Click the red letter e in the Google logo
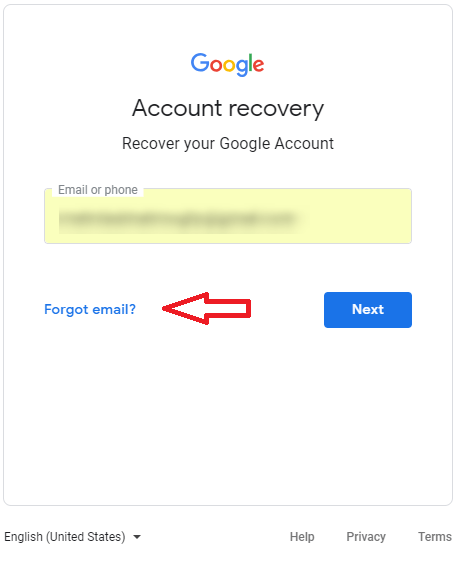Image resolution: width=460 pixels, height=561 pixels. tap(258, 65)
